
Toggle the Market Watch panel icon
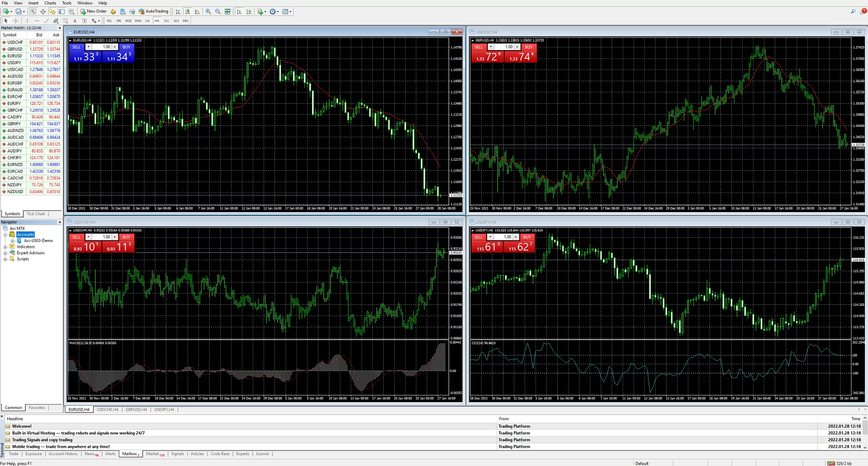tap(33, 11)
